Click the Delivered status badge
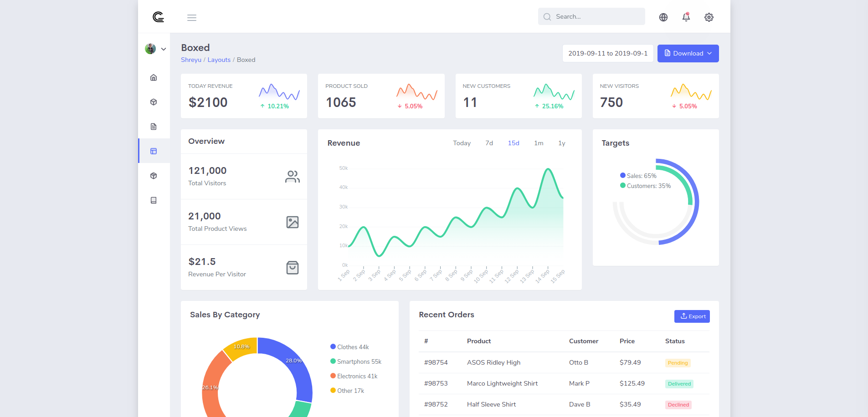Image resolution: width=868 pixels, height=417 pixels. click(679, 384)
